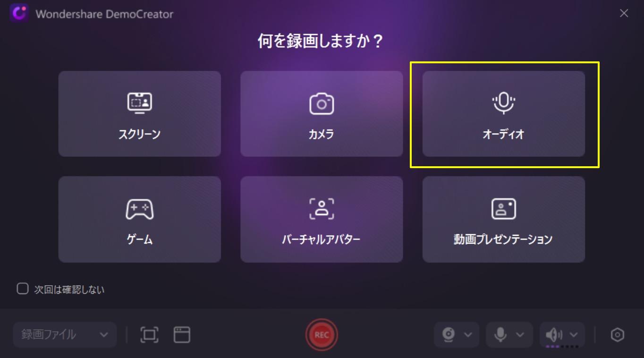Open 動画プレゼンテーション mode
The image size is (644, 358).
(x=503, y=220)
